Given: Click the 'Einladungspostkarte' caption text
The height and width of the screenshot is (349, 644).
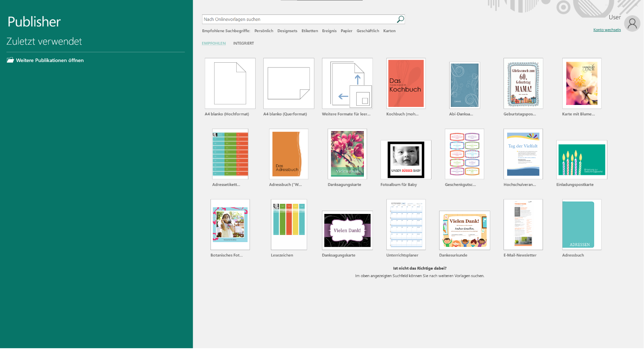Looking at the screenshot, I should click(575, 185).
